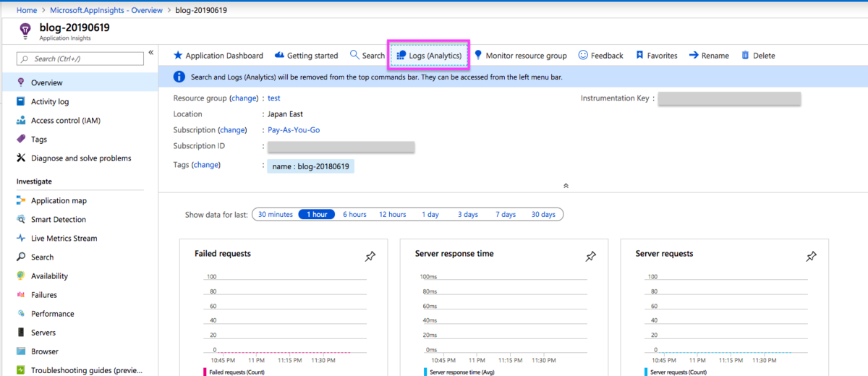Click the Availability globe icon
868x376 pixels.
click(21, 275)
